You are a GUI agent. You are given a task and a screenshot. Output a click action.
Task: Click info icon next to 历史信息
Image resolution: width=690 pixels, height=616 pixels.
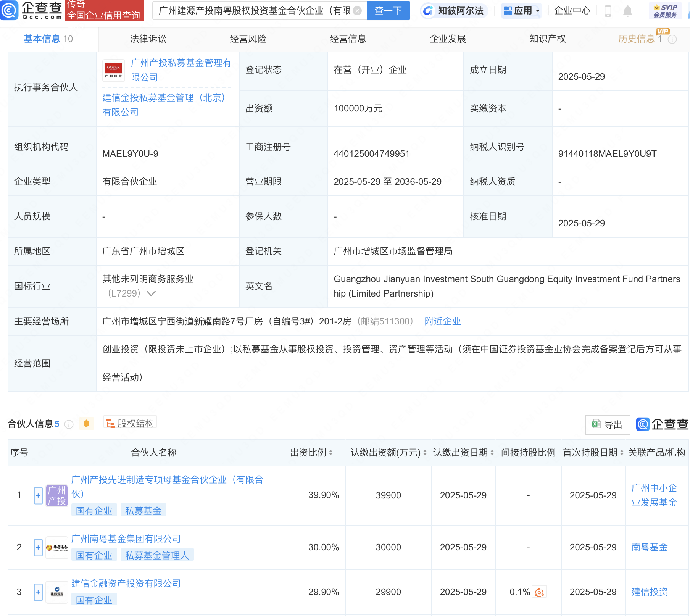(x=672, y=39)
